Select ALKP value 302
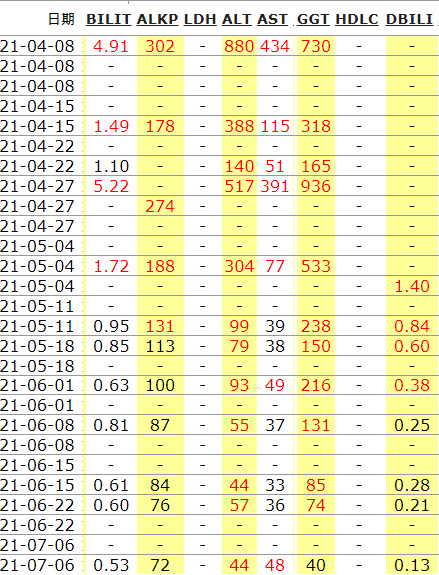This screenshot has height=575, width=439. (160, 47)
